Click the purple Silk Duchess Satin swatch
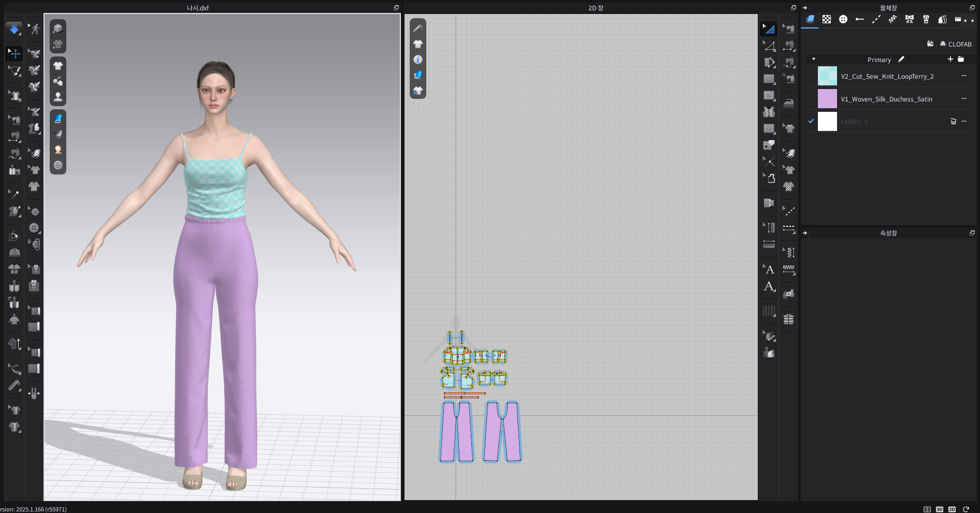The image size is (980, 513). (x=827, y=99)
